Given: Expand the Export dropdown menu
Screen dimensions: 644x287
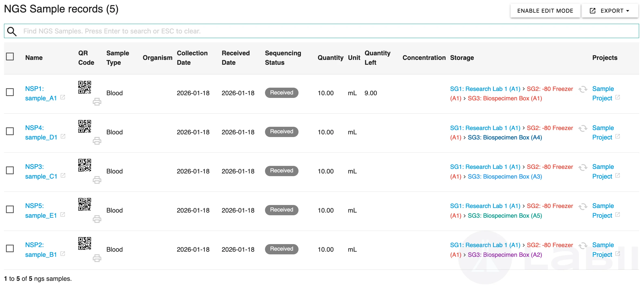Looking at the screenshot, I should click(x=610, y=11).
